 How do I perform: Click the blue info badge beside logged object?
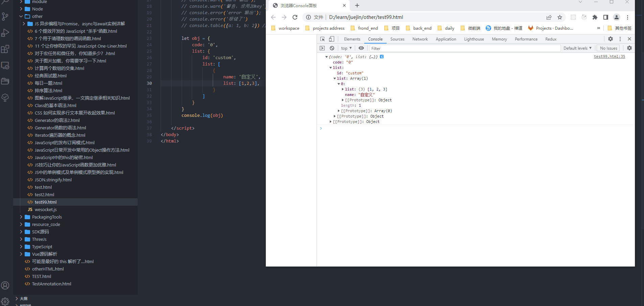382,56
